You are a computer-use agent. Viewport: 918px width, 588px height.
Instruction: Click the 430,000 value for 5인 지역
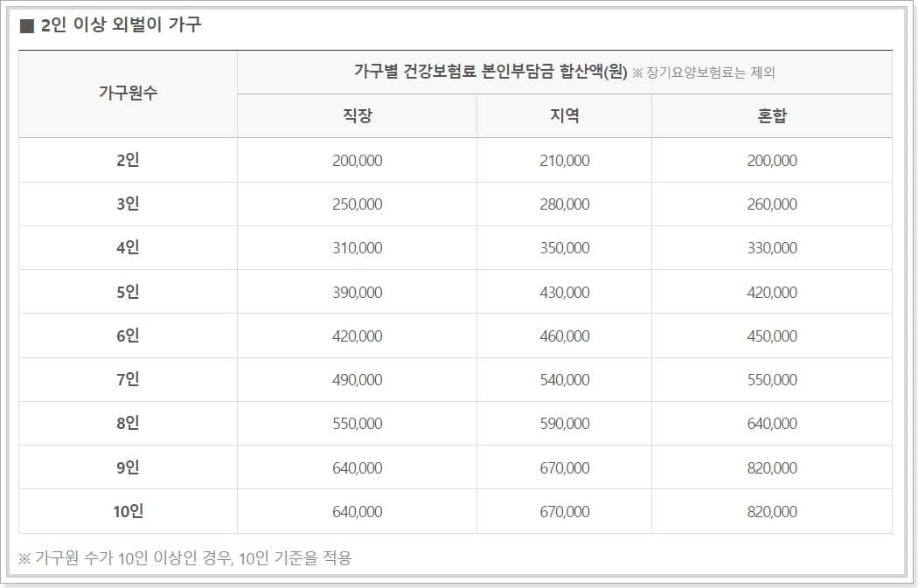[x=562, y=291]
